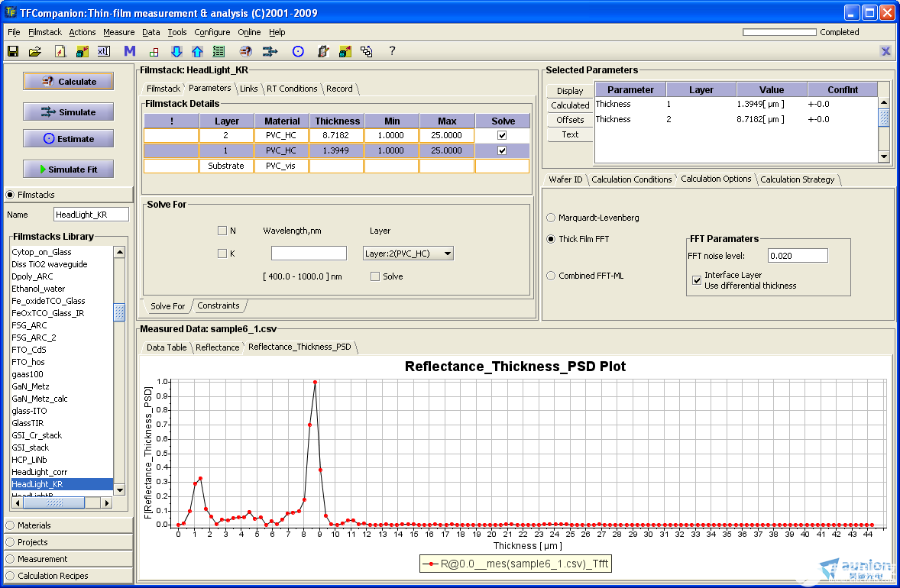Image resolution: width=900 pixels, height=588 pixels.
Task: Toggle Interface Layer differential thickness checkbox
Action: 696,280
